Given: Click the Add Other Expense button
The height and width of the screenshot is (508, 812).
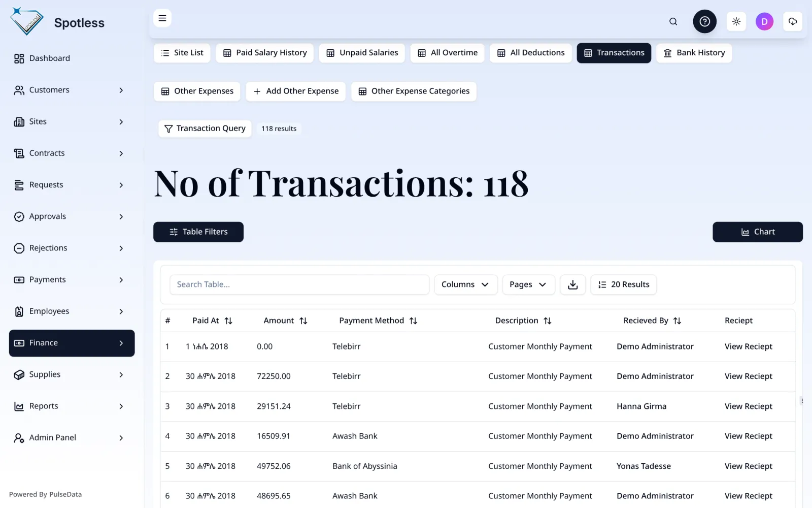Looking at the screenshot, I should coord(295,91).
